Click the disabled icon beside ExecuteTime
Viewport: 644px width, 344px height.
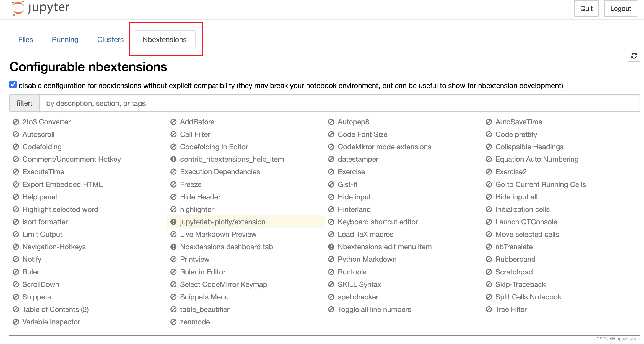(15, 172)
